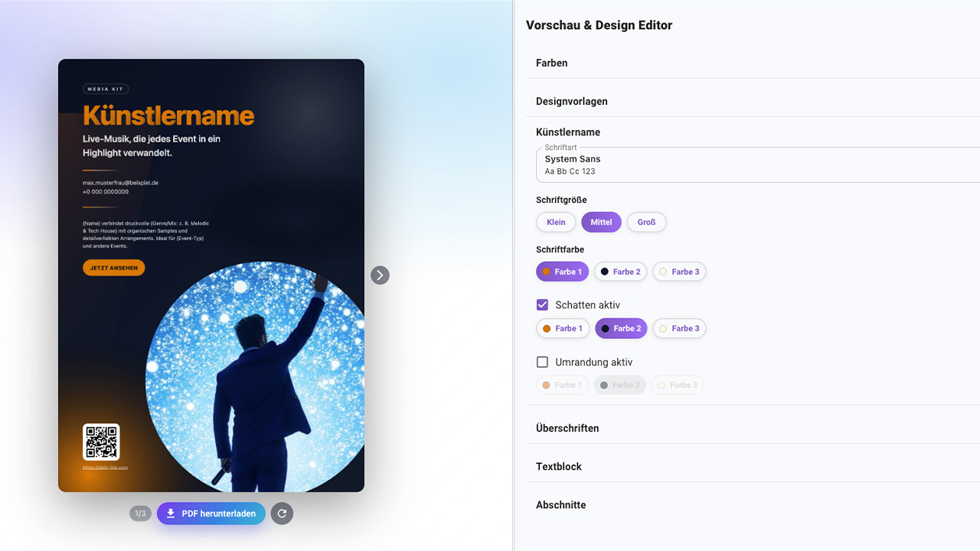
Task: Click the QR code on the flyer
Action: (x=101, y=442)
